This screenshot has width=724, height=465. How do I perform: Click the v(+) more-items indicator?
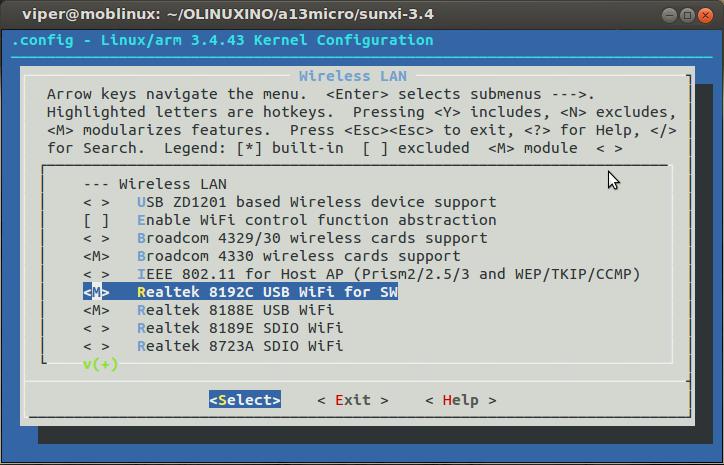click(101, 364)
